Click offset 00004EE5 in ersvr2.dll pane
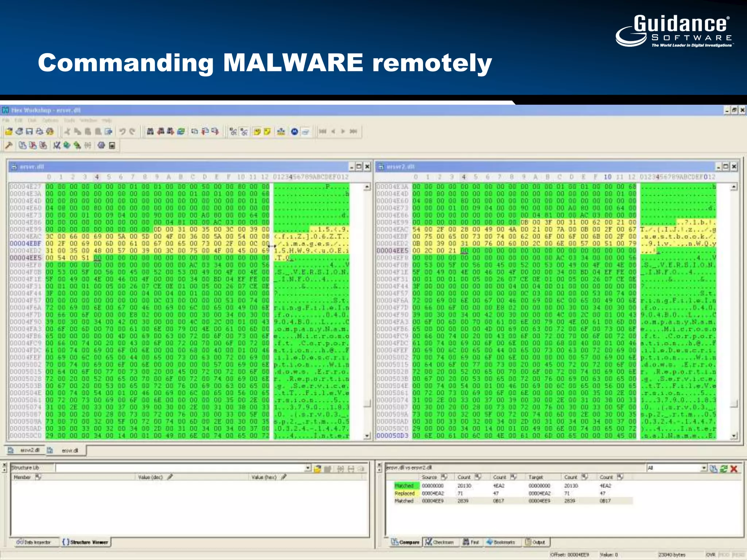Screen dimensions: 747x560 [393, 250]
